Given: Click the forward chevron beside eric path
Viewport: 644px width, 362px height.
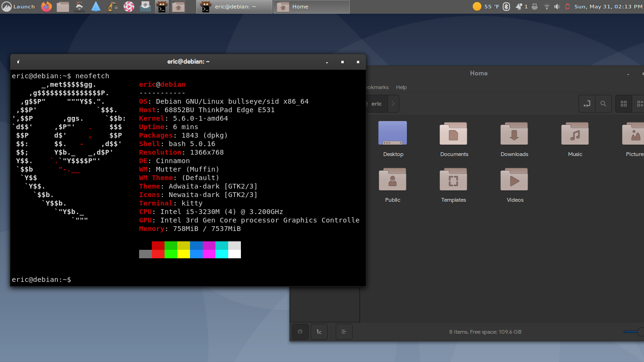Looking at the screenshot, I should coord(394,104).
